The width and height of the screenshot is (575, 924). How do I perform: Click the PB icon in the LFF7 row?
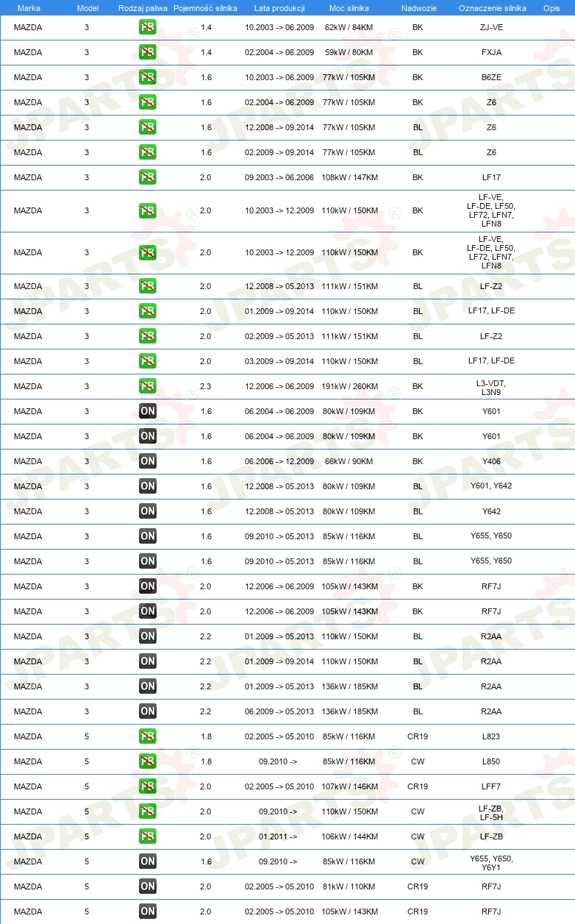click(148, 787)
